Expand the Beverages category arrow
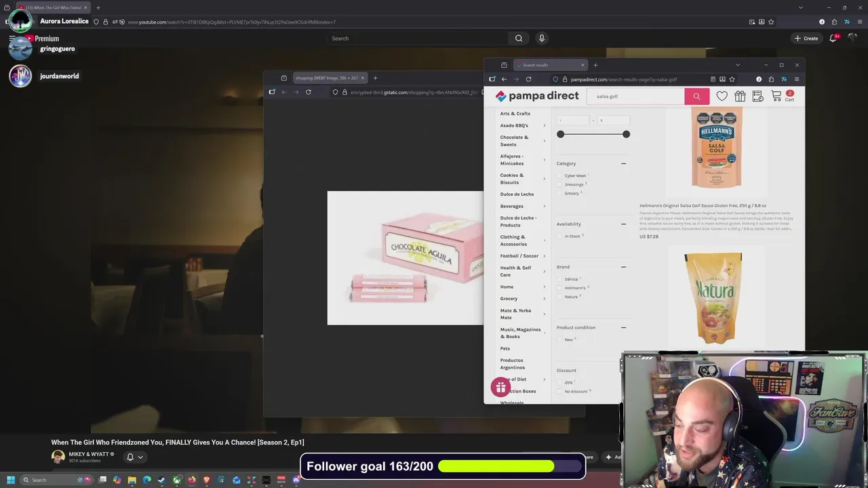 point(544,206)
